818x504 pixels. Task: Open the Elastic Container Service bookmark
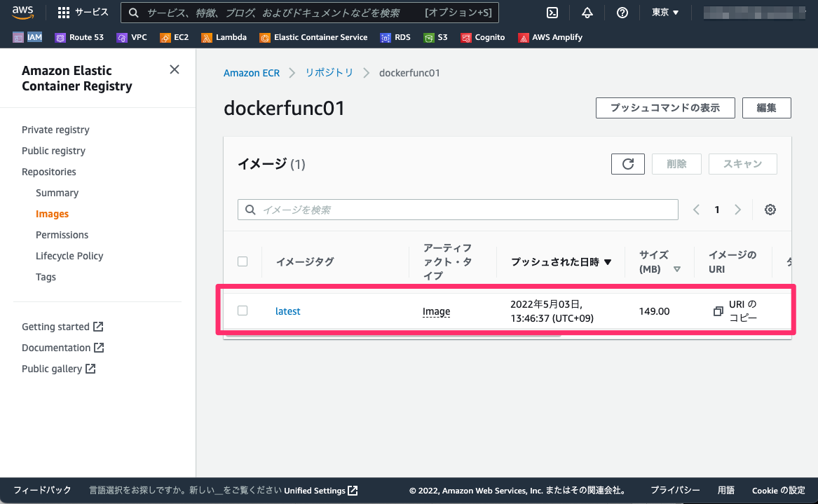313,38
